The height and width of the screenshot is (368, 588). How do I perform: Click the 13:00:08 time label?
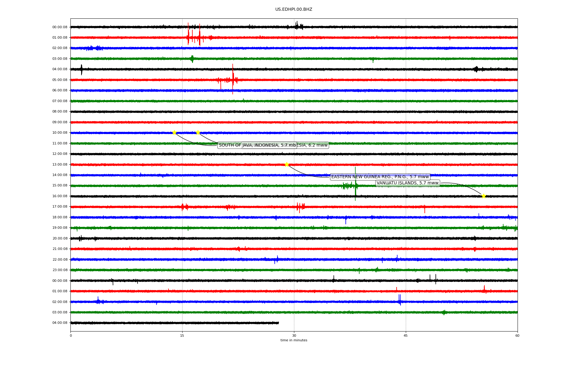pyautogui.click(x=60, y=164)
